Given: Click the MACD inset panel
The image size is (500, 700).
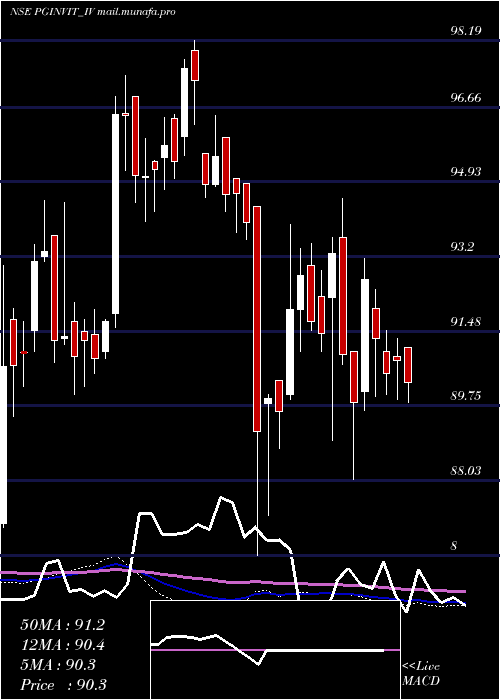Looking at the screenshot, I should (275, 650).
